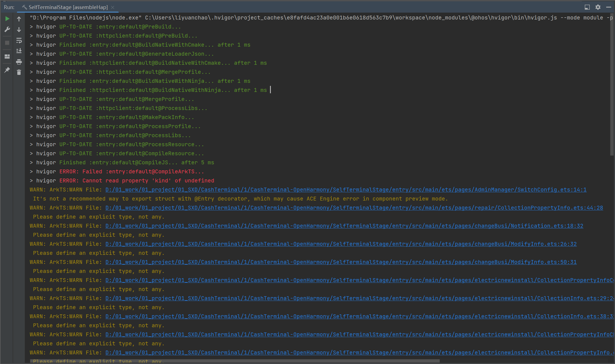This screenshot has width=615, height=364.
Task: Click the Stop process square button
Action: (7, 43)
